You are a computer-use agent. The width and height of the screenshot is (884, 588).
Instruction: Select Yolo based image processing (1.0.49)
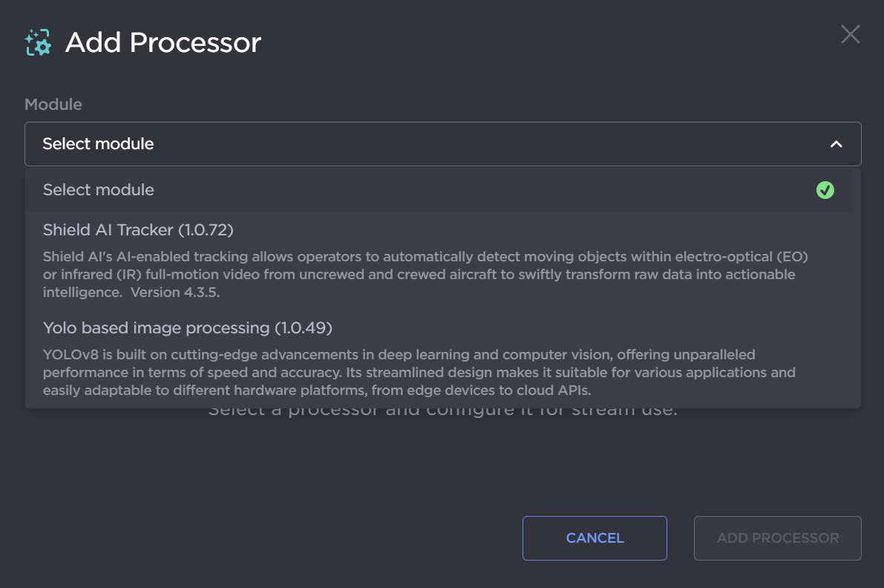[188, 327]
